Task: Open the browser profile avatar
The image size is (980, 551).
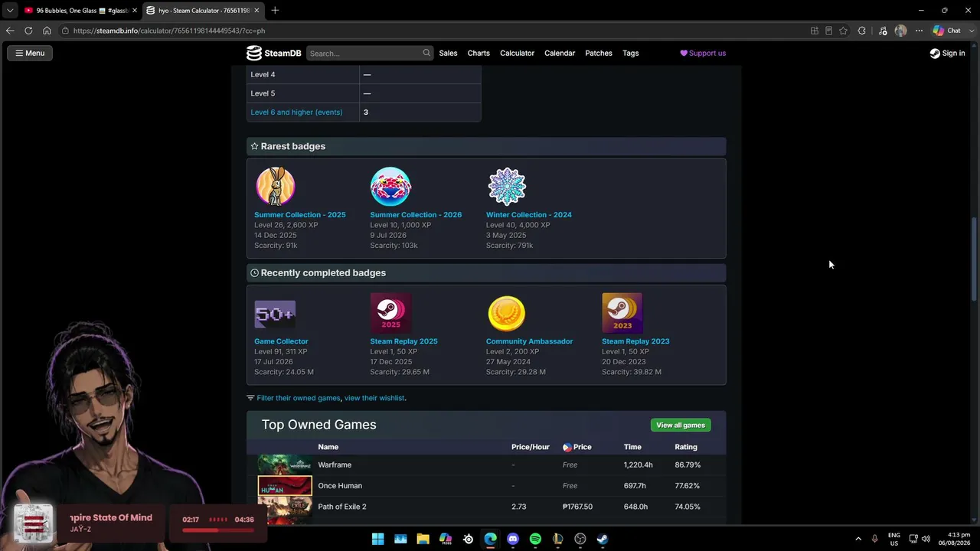Action: [900, 31]
